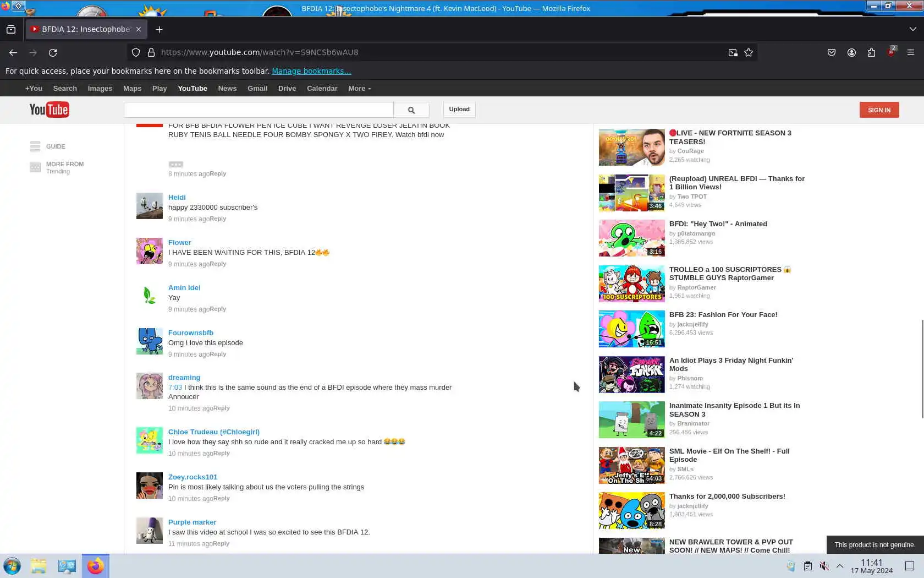Expand the system tray hidden icons chevron

click(x=840, y=566)
